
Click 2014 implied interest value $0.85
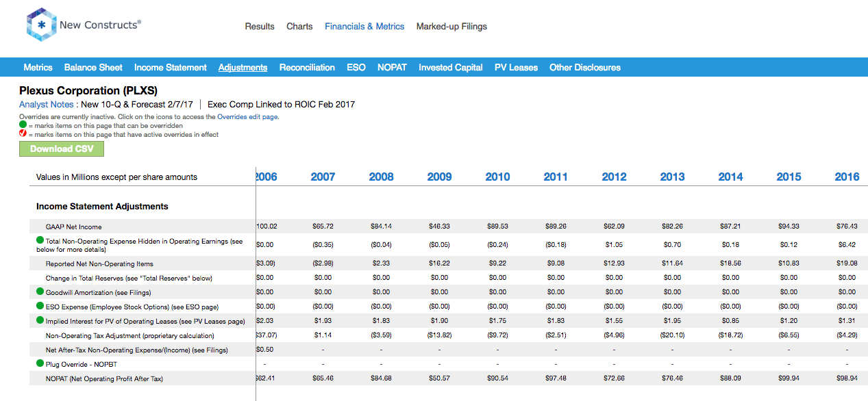tap(730, 321)
